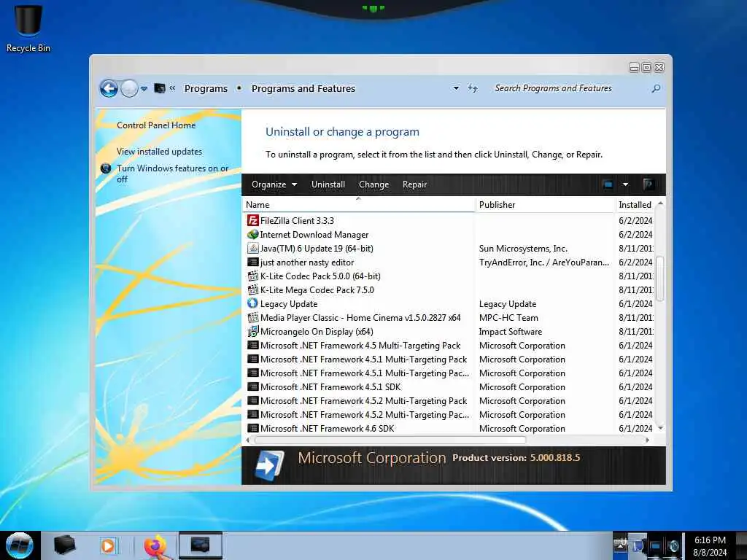This screenshot has width=747, height=560.
Task: Click Sun Microsystems, Inc. publisher cell
Action: point(523,248)
